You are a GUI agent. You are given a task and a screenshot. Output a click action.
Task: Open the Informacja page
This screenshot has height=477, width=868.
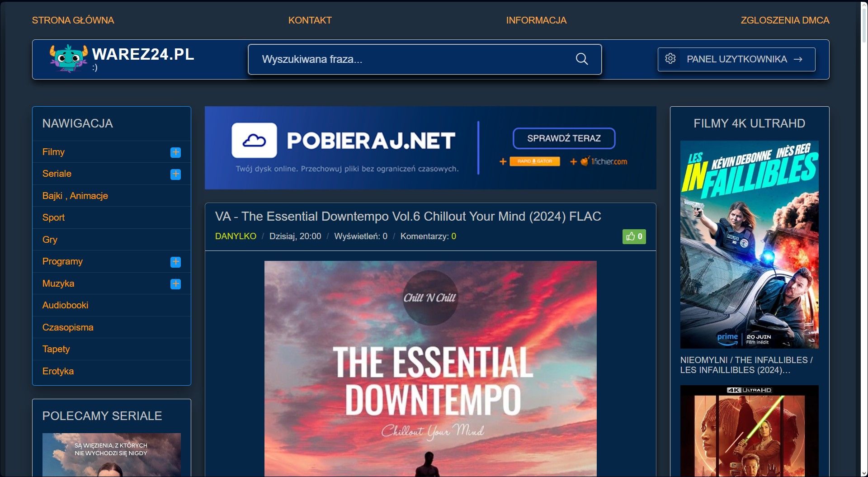point(536,20)
